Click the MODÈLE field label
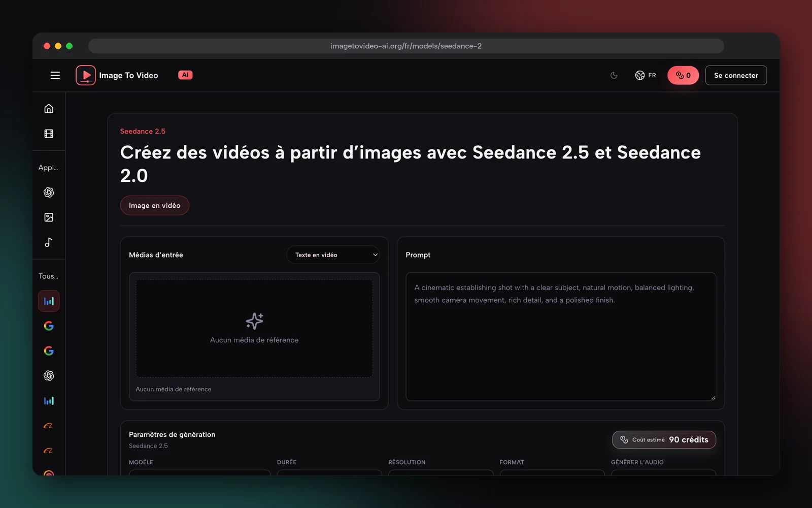The width and height of the screenshot is (812, 508). 141,462
